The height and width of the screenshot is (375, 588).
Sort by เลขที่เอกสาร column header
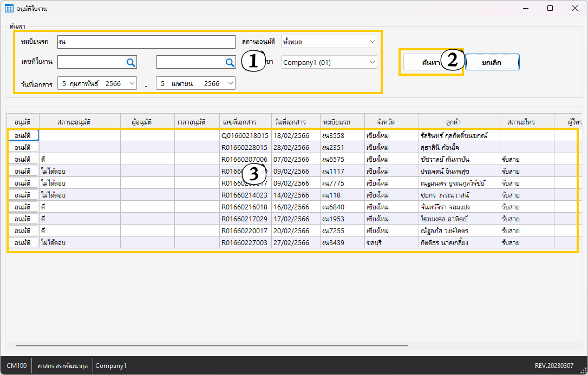[x=239, y=122]
